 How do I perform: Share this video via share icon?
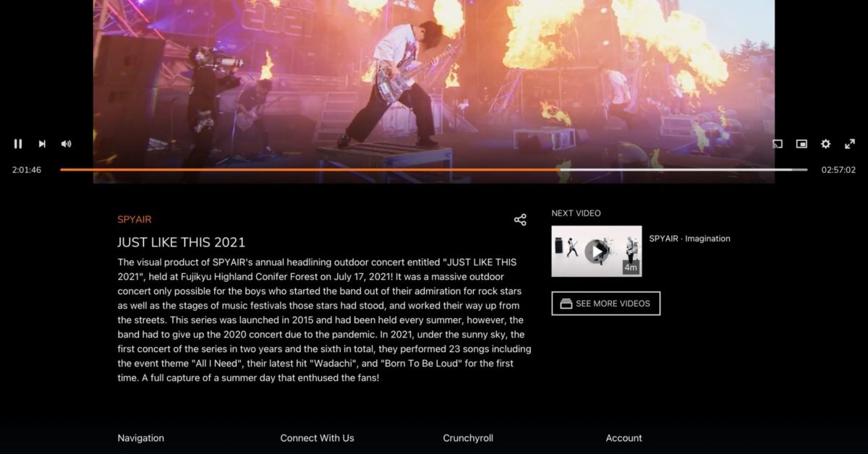click(x=520, y=220)
